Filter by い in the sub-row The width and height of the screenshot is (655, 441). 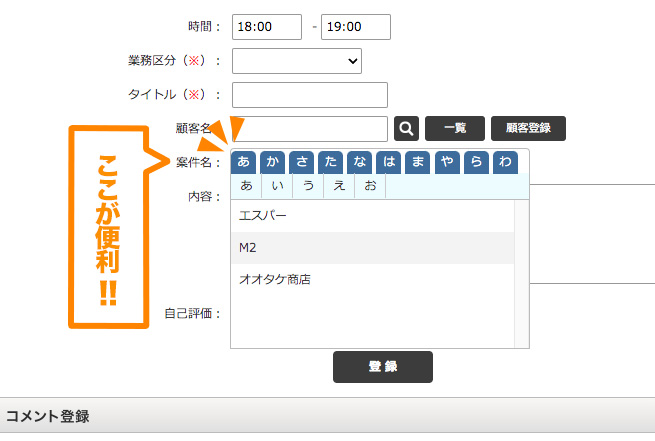[x=277, y=186]
